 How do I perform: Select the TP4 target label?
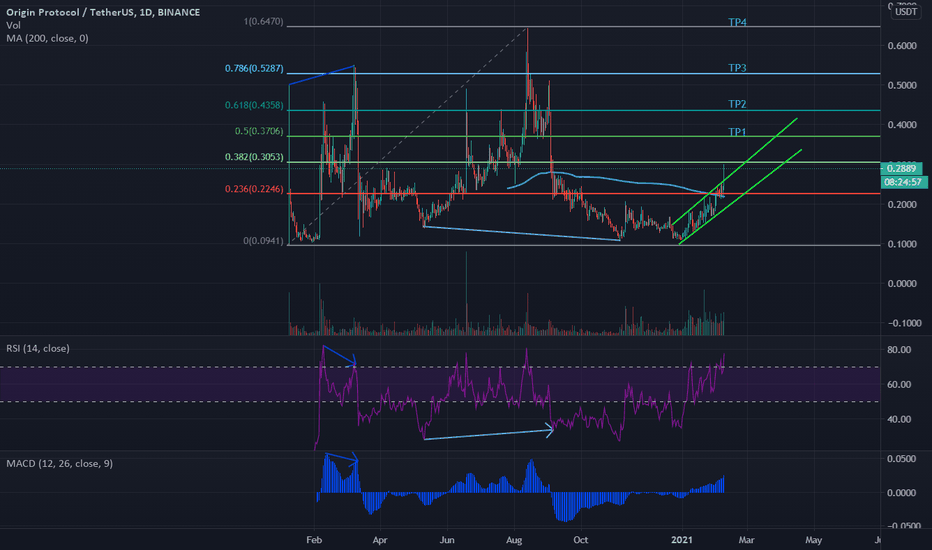[737, 22]
